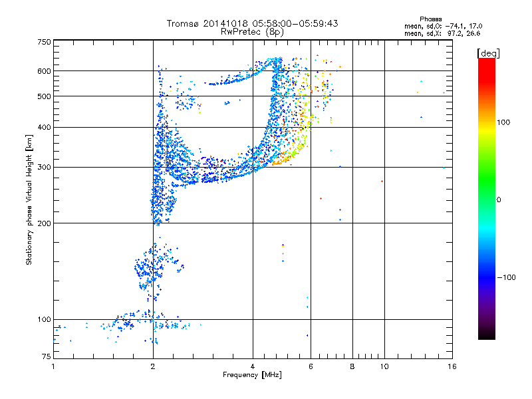532x399 pixels.
Task: Click the isolated red data point near 10 MHz
Action: click(382, 181)
